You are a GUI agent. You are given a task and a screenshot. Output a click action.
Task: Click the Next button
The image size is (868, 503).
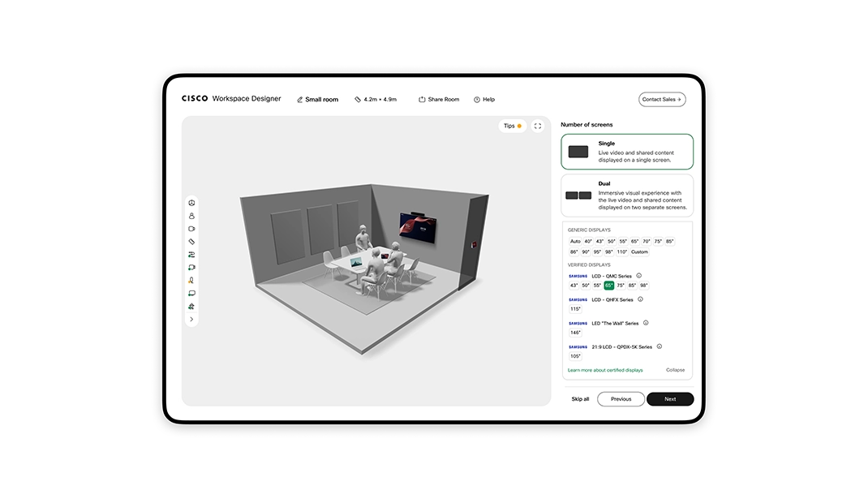669,399
